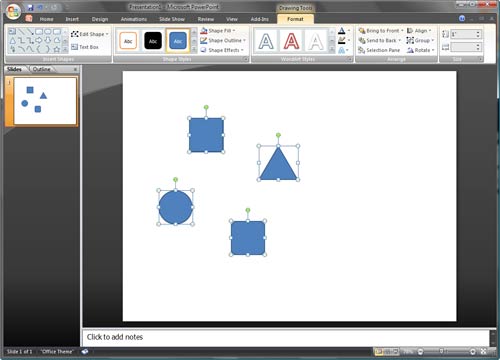Open the Shape Styles dialog launcher
This screenshot has height=360, width=500.
[x=246, y=59]
